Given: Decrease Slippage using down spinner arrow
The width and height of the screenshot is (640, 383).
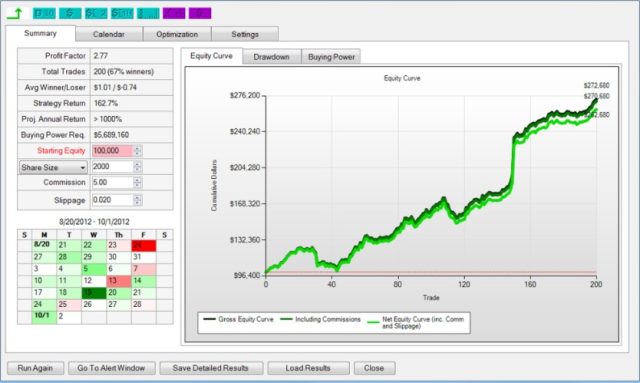Looking at the screenshot, I should pos(138,203).
